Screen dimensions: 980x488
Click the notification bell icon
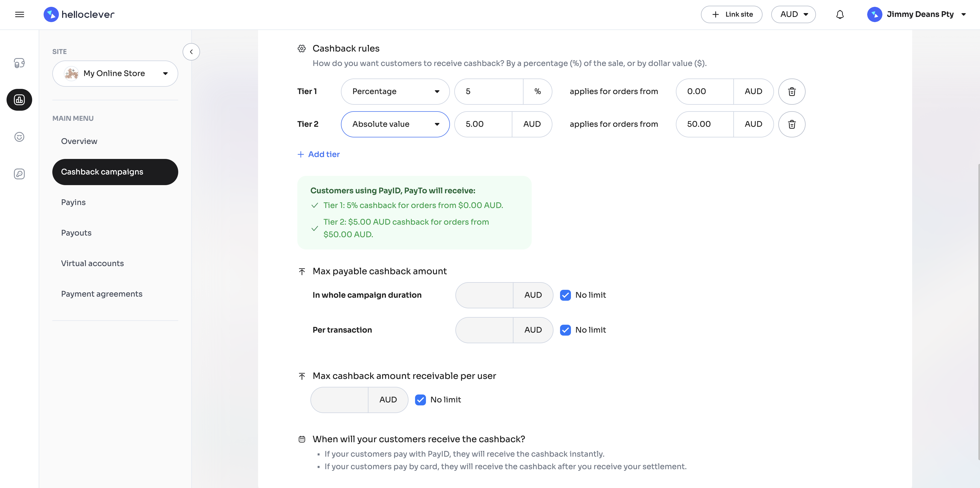coord(840,14)
